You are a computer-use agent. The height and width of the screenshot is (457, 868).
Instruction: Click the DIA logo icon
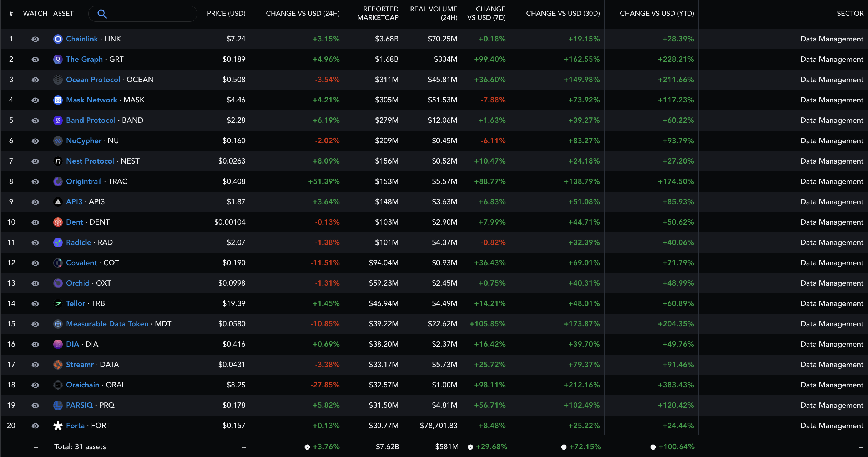(x=58, y=344)
